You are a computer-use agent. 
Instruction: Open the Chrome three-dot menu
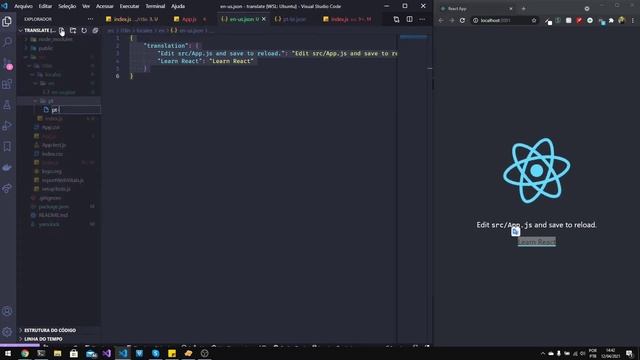[633, 20]
